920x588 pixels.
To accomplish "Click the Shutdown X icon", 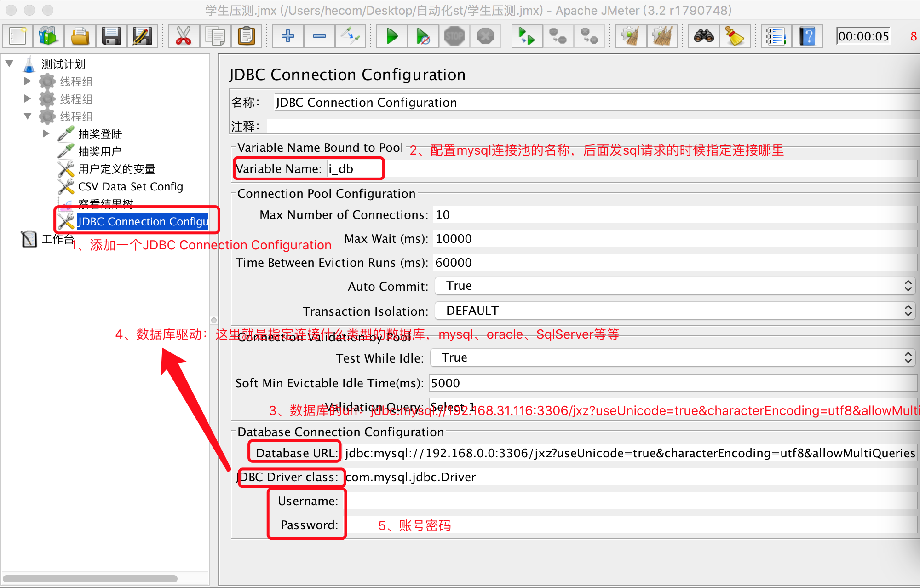I will click(486, 36).
